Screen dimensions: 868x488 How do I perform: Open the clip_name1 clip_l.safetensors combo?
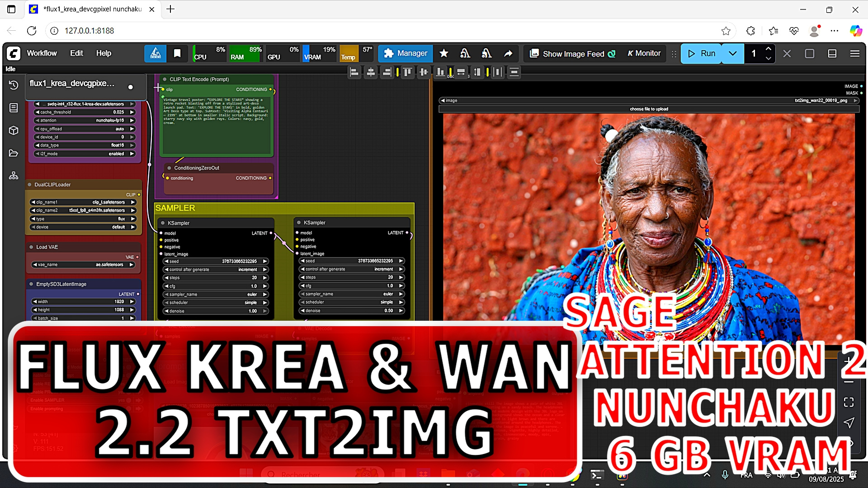point(83,202)
